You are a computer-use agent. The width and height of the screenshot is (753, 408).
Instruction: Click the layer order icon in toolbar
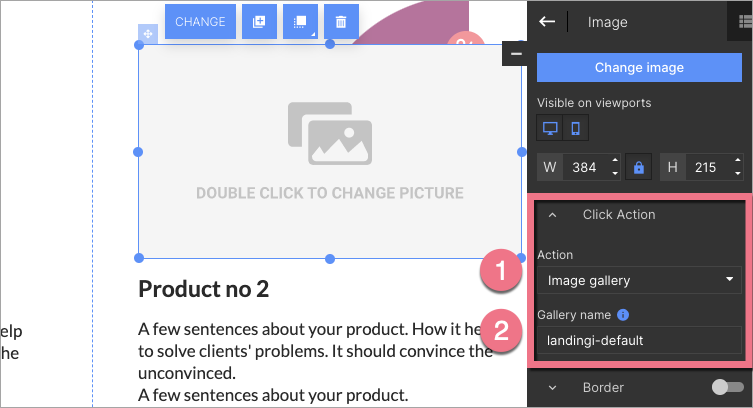coord(300,22)
